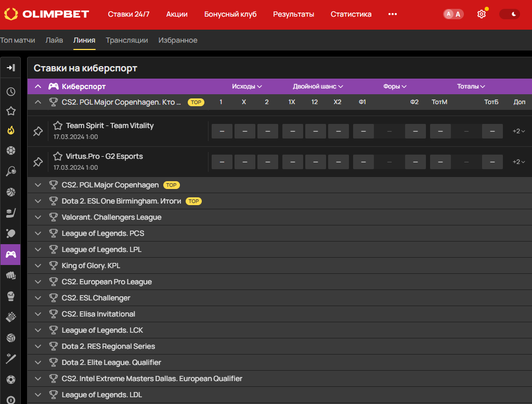Select esports gamepad icon in sidebar
This screenshot has height=404, width=532.
pyautogui.click(x=10, y=254)
